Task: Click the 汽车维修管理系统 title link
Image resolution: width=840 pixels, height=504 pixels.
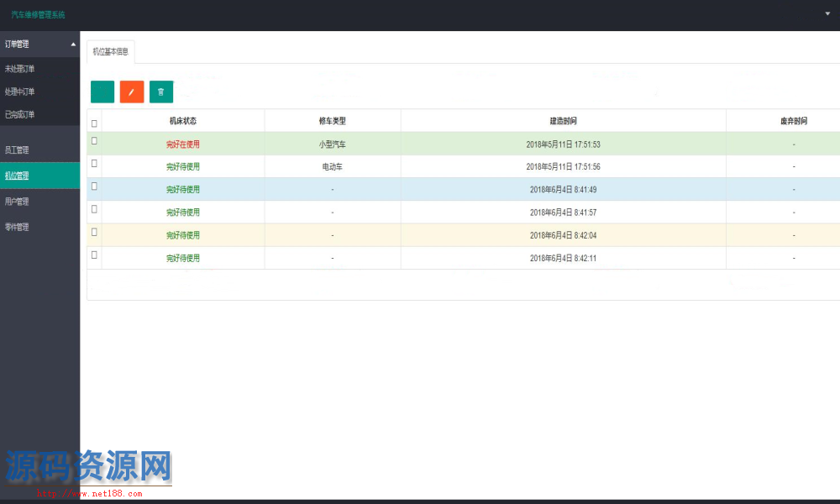Action: (x=38, y=15)
